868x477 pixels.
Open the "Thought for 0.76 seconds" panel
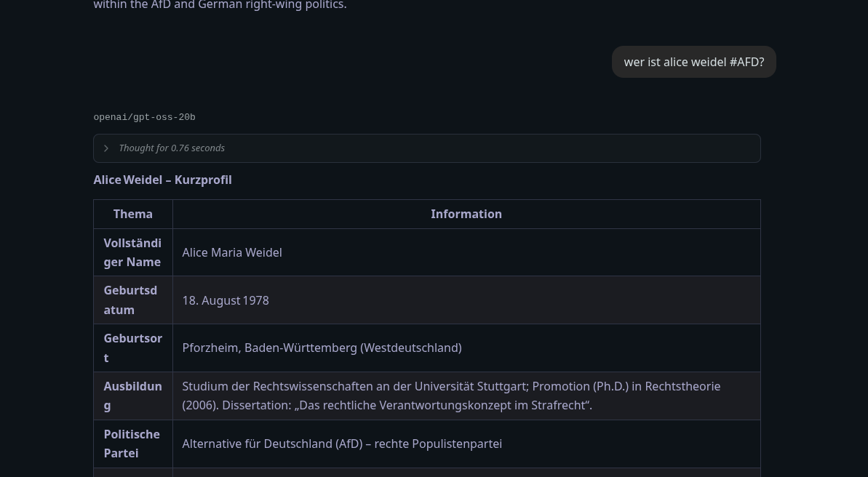[172, 148]
